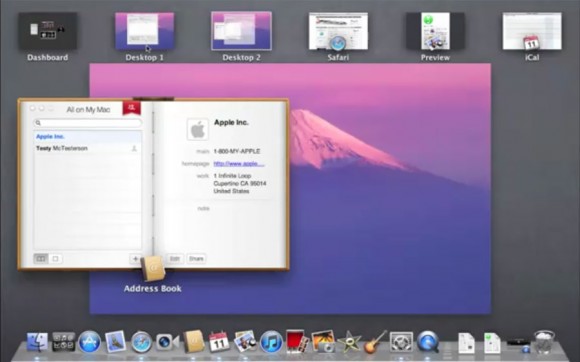Switch to Desktop 1 space
This screenshot has width=580, height=362.
pyautogui.click(x=144, y=31)
